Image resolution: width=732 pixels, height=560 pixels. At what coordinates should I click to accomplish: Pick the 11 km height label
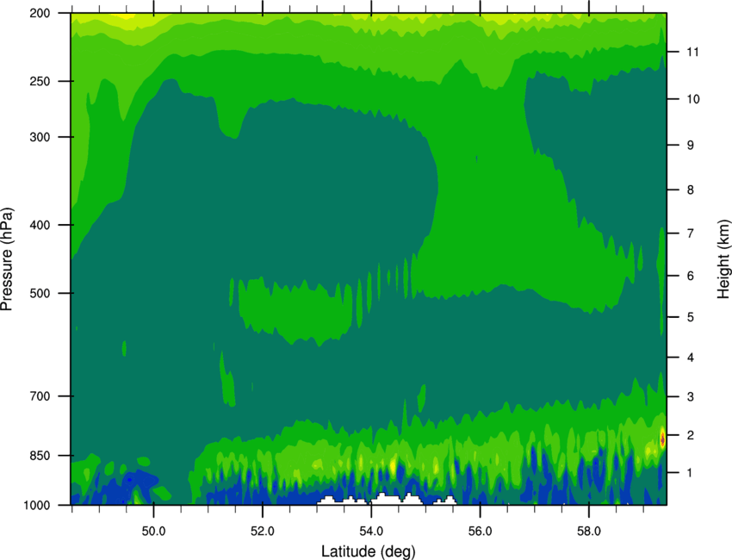(692, 52)
